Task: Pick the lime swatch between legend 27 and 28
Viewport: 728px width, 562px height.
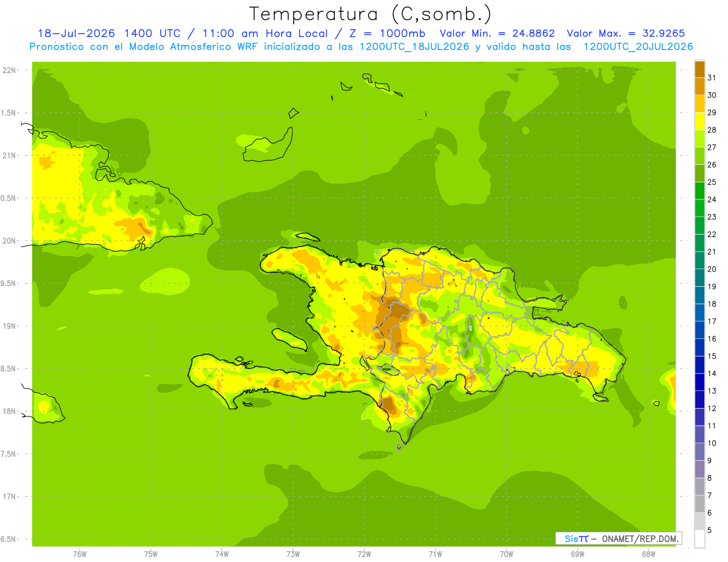Action: pos(699,138)
